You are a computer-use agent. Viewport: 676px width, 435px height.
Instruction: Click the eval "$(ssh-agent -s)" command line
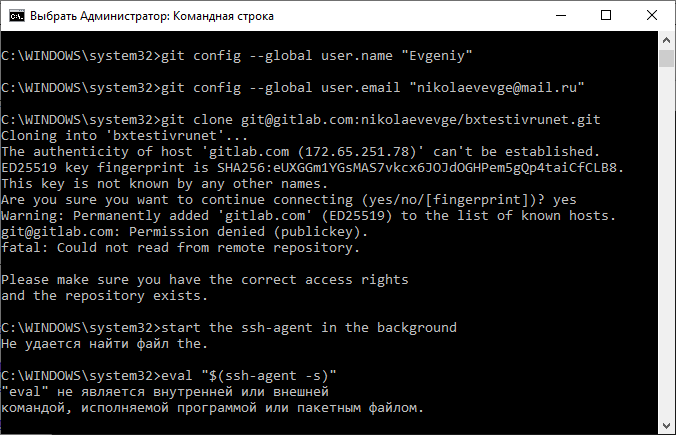(x=169, y=376)
